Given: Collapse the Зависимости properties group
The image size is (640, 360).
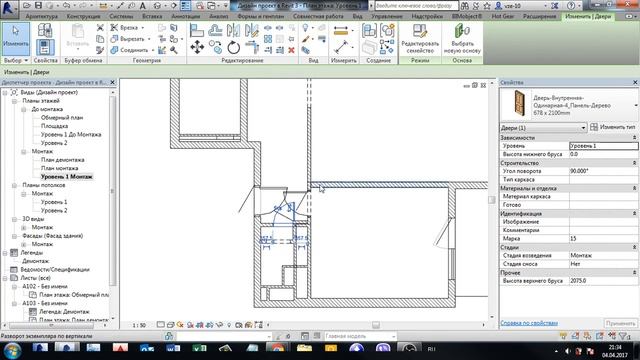Looking at the screenshot, I should click(634, 138).
